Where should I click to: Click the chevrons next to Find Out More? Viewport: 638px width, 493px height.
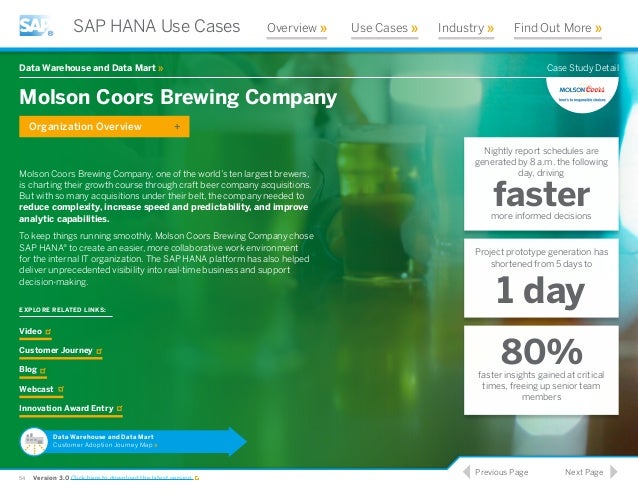(598, 28)
